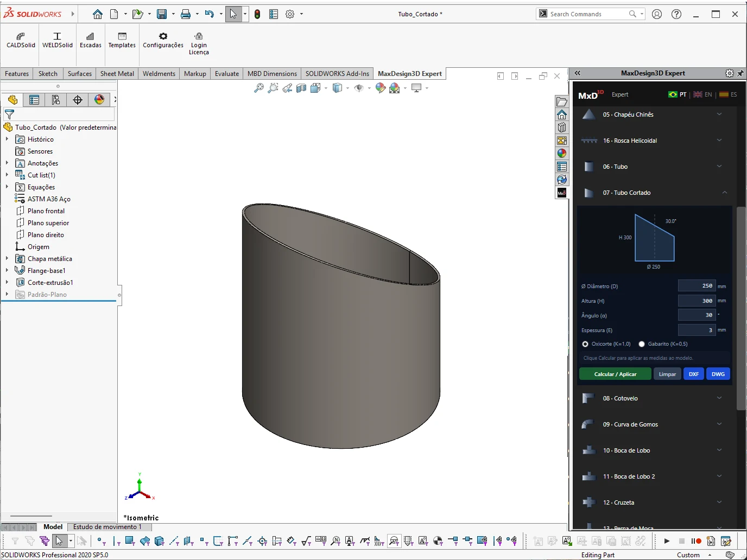The width and height of the screenshot is (747, 560).
Task: Click Edit Appearance sphere icon in viewport
Action: [x=381, y=88]
